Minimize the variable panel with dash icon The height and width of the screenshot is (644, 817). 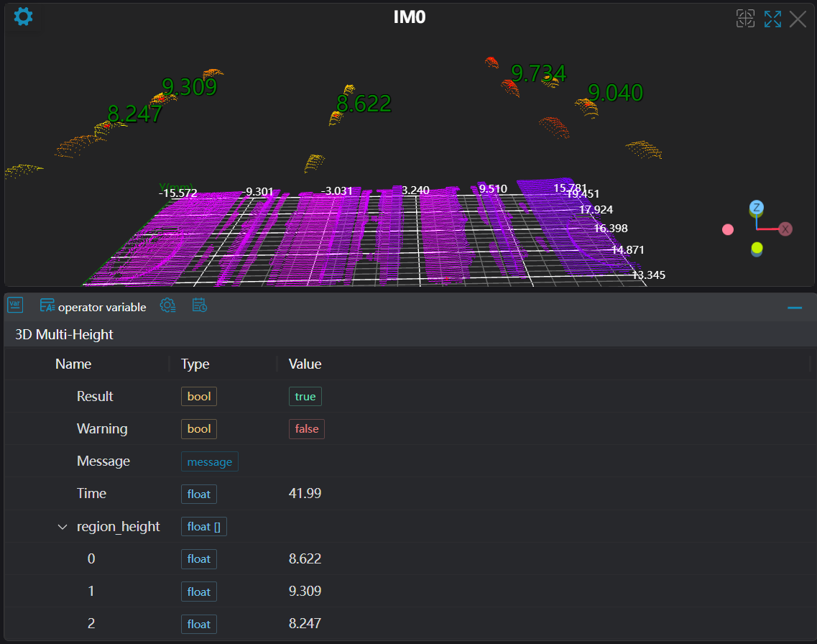click(795, 308)
